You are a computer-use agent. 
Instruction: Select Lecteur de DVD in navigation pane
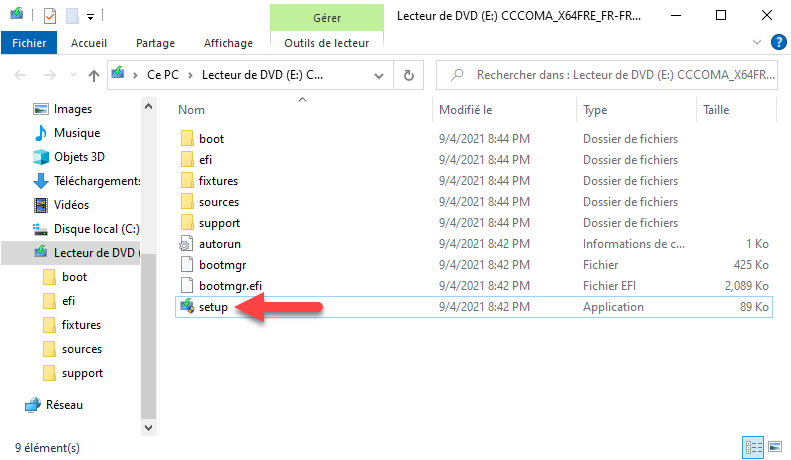click(71, 253)
